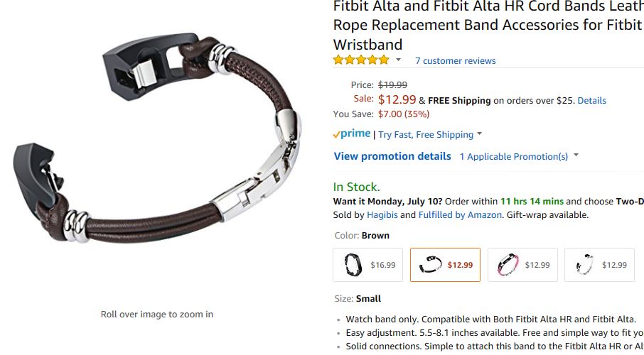Expand the 1 Applicable Promotion(s) dropdown
Screen dimensions: 644x355
(519, 156)
